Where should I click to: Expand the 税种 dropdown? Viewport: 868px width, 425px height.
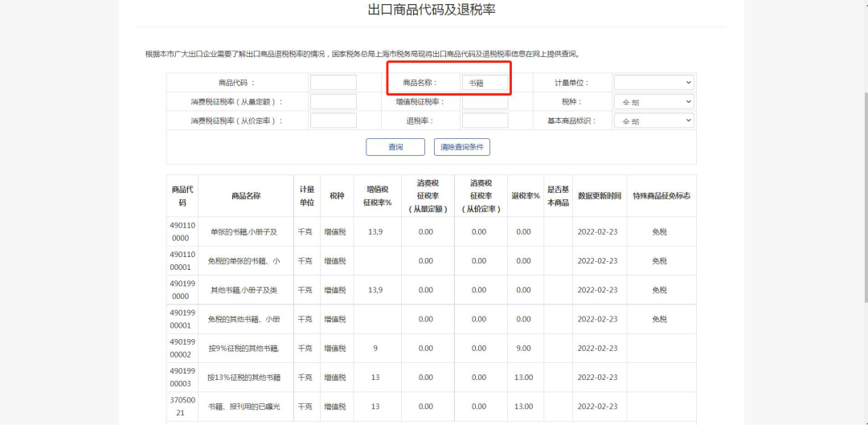[x=653, y=102]
